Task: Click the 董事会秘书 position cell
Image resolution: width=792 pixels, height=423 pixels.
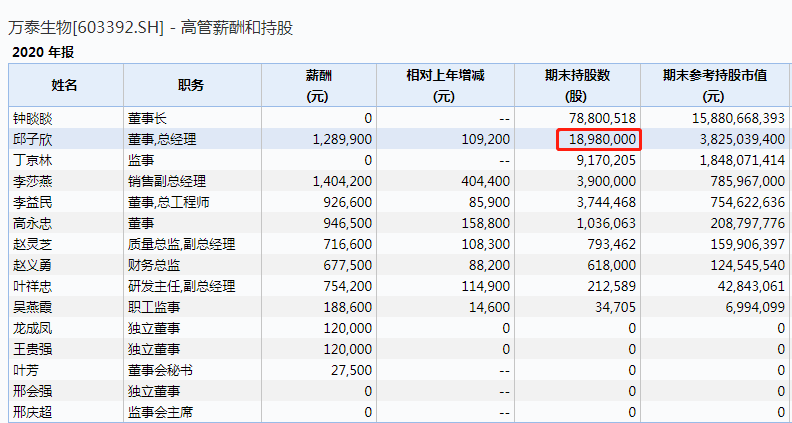Action: (x=161, y=370)
